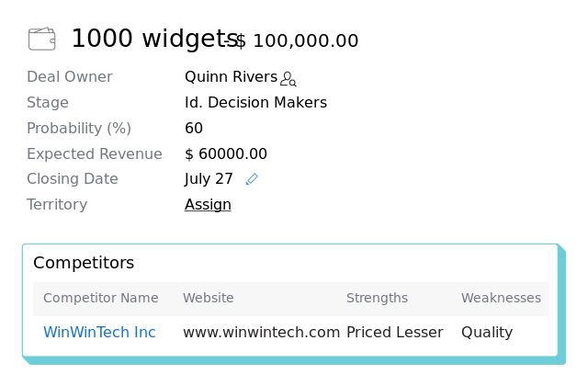Viewport: 588px width, 386px height.
Task: Open WinWinTech Inc competitor record
Action: 99,333
